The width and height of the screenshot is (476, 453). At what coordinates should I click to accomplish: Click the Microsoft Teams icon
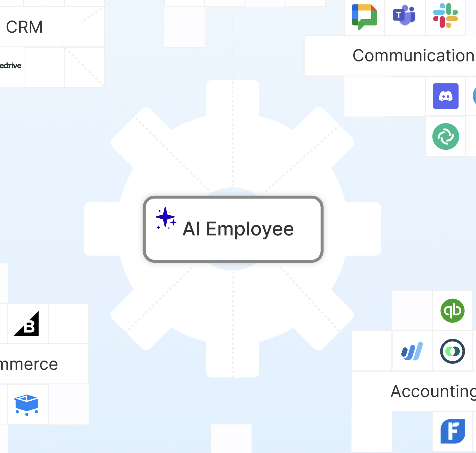tap(404, 15)
